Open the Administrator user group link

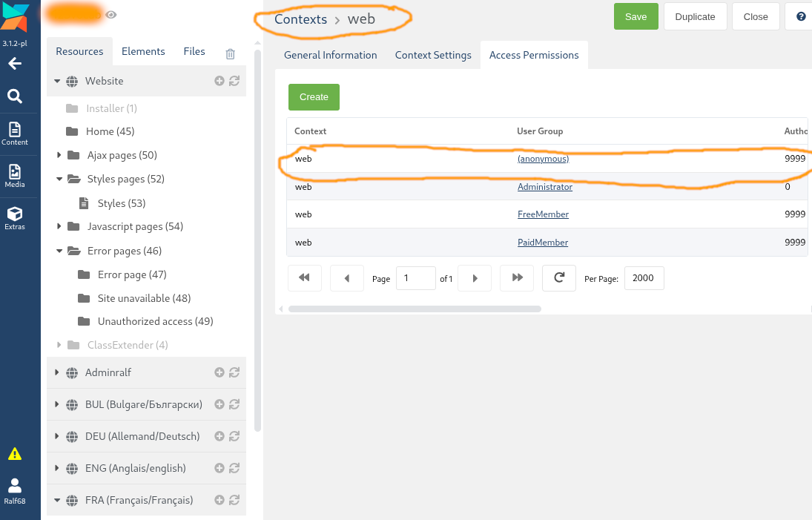[545, 186]
